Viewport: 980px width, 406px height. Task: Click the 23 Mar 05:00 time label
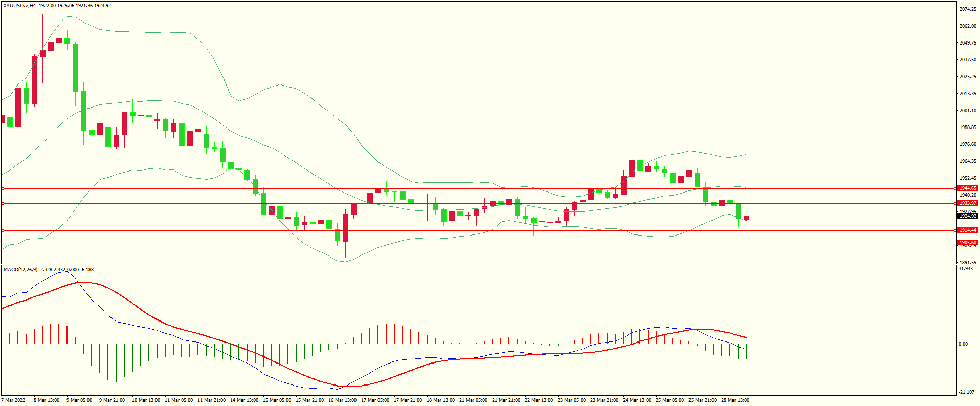571,400
